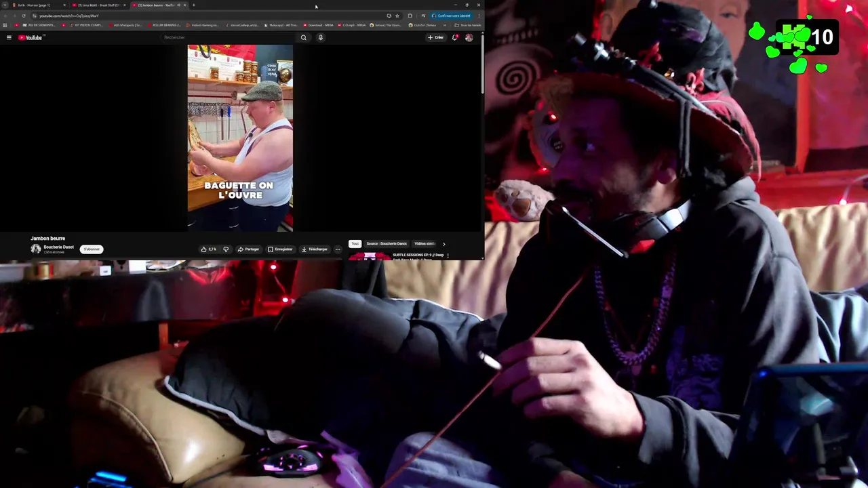Open KIT PISTON COMPL bookmark

[x=87, y=25]
